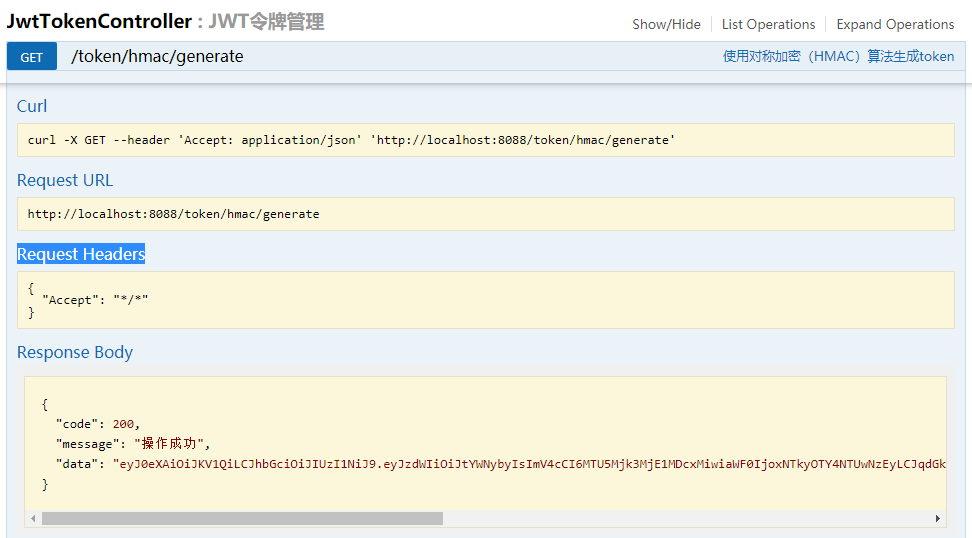The width and height of the screenshot is (972, 538).
Task: Click the JWT data token string
Action: pos(529,464)
